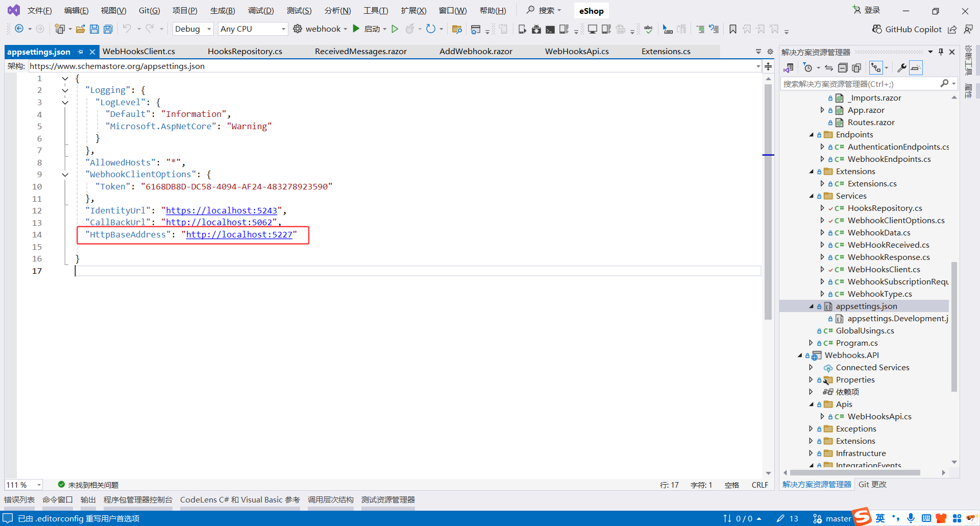
Task: Click the GitHub Copilot button
Action: pyautogui.click(x=907, y=29)
